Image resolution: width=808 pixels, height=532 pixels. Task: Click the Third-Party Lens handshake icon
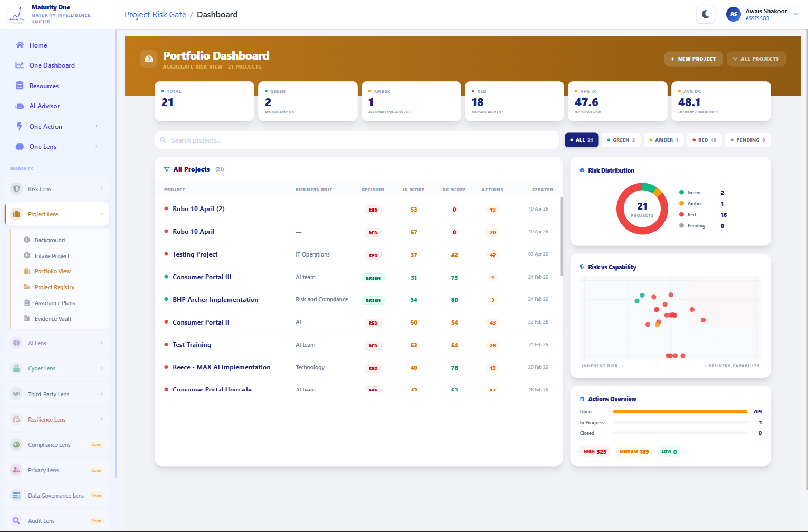(x=16, y=394)
